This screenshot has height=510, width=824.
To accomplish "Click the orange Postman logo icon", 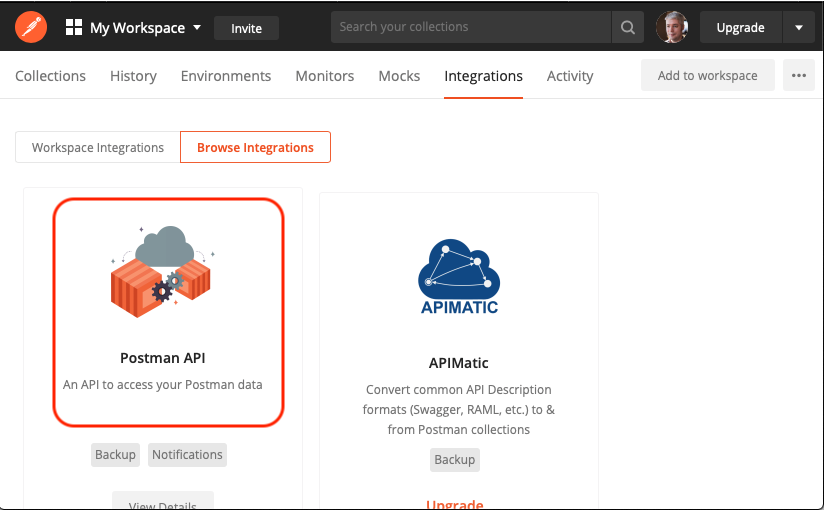I will tap(31, 27).
